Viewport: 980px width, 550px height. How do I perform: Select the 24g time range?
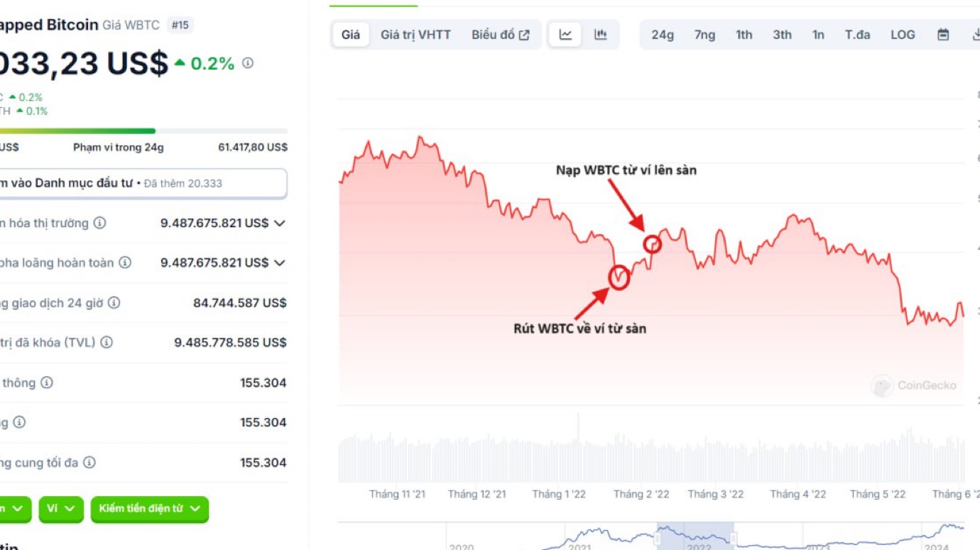[662, 35]
